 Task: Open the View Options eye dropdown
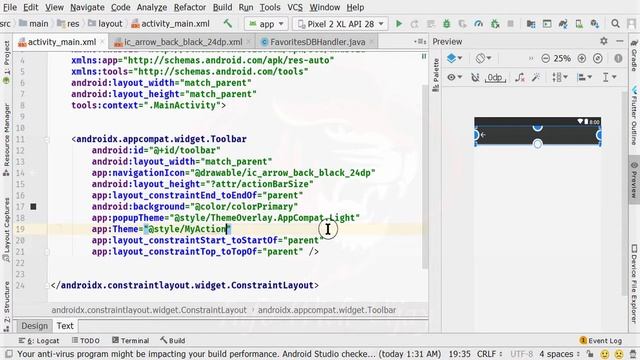[454, 77]
